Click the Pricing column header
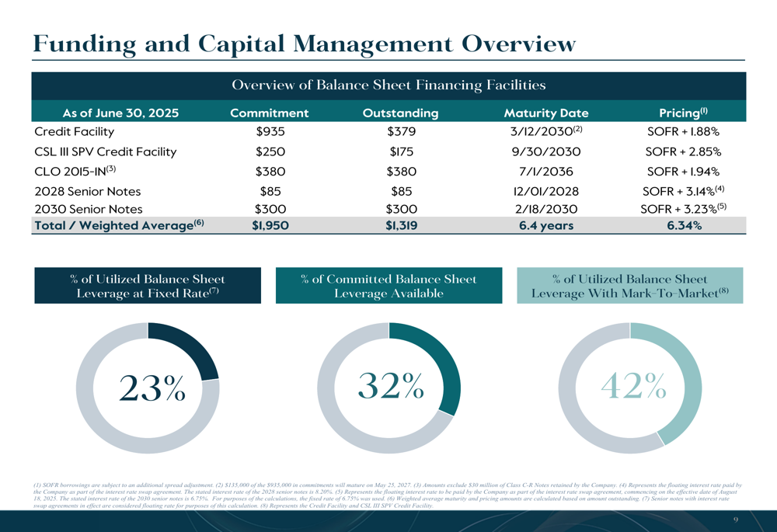 683,113
